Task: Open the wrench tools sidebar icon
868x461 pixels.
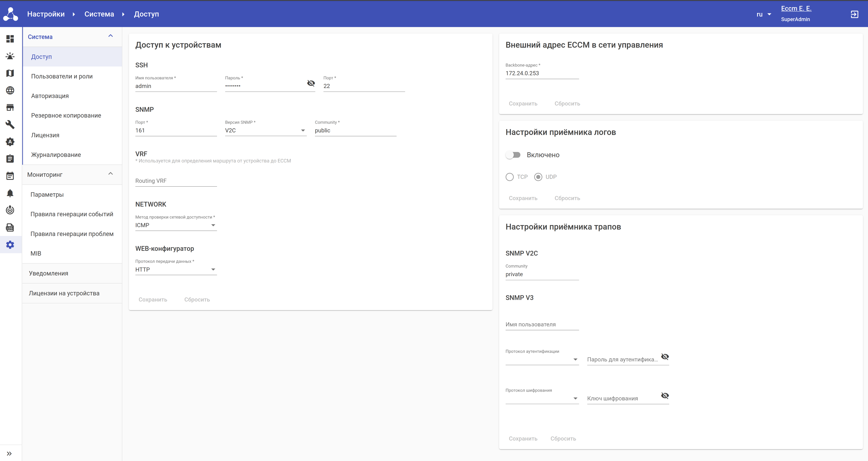Action: click(10, 125)
